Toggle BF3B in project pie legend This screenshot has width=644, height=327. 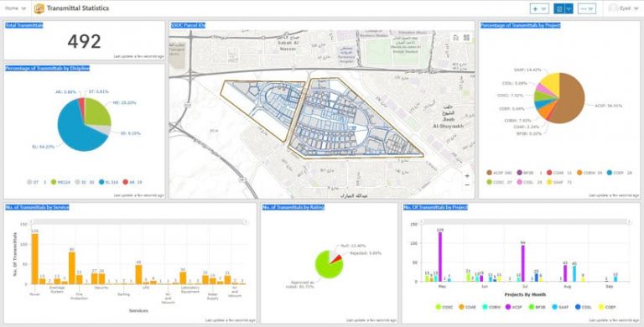pyautogui.click(x=529, y=173)
